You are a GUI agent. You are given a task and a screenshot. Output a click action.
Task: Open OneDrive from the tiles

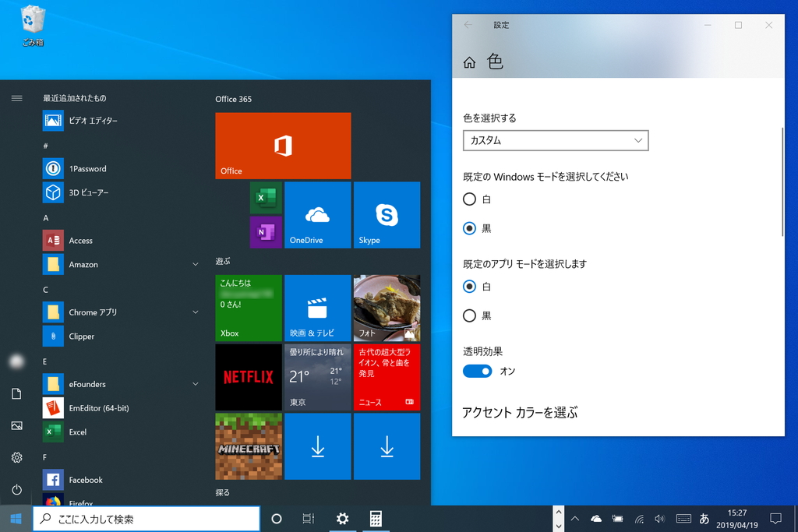point(317,215)
